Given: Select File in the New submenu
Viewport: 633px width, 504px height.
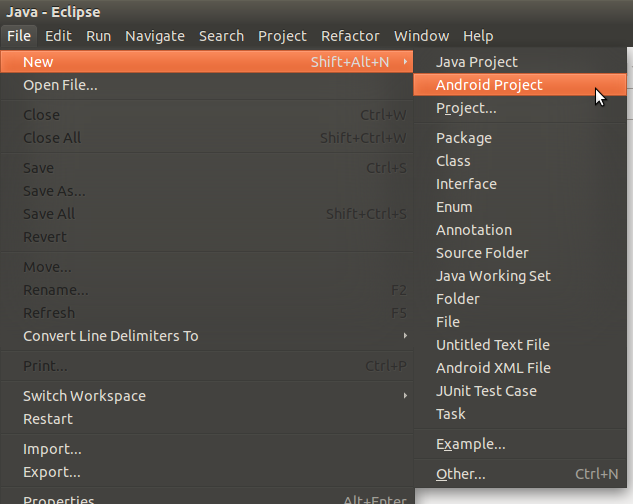Looking at the screenshot, I should click(520, 322).
